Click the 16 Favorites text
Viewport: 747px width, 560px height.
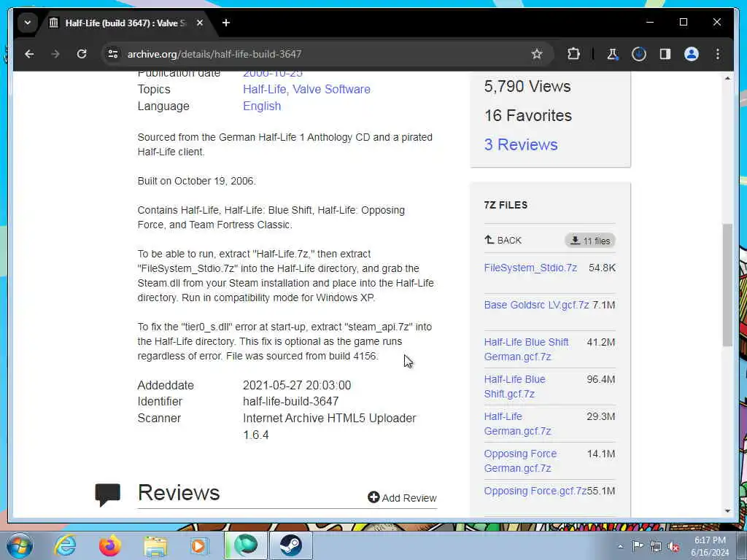[x=528, y=115]
